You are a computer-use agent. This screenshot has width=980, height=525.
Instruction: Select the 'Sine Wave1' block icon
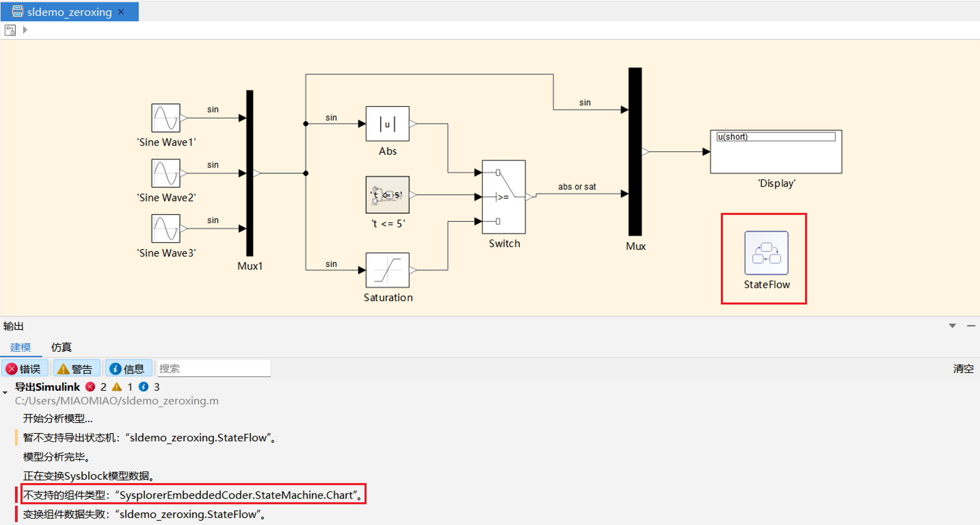(x=166, y=118)
